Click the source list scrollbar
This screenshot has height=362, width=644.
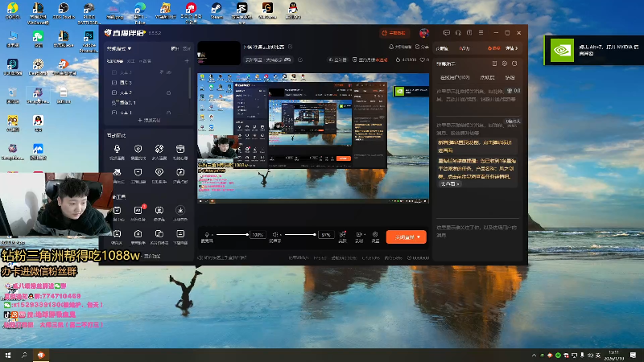pyautogui.click(x=190, y=83)
